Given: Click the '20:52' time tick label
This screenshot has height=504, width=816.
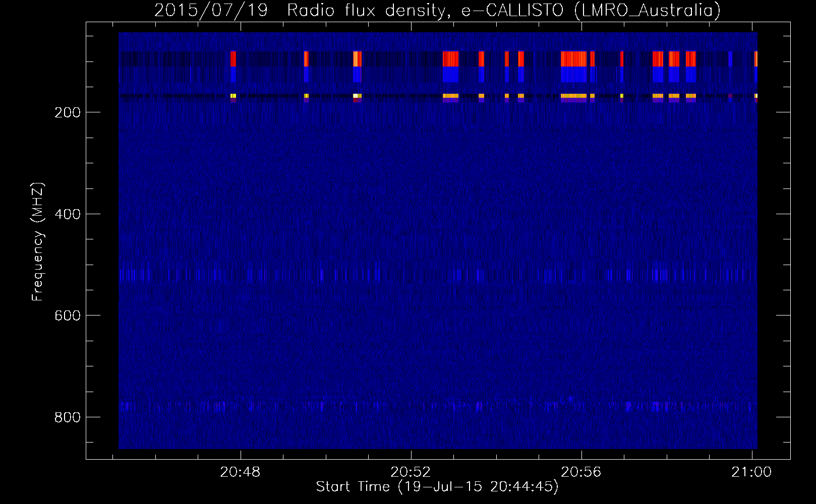Looking at the screenshot, I should click(x=411, y=472).
